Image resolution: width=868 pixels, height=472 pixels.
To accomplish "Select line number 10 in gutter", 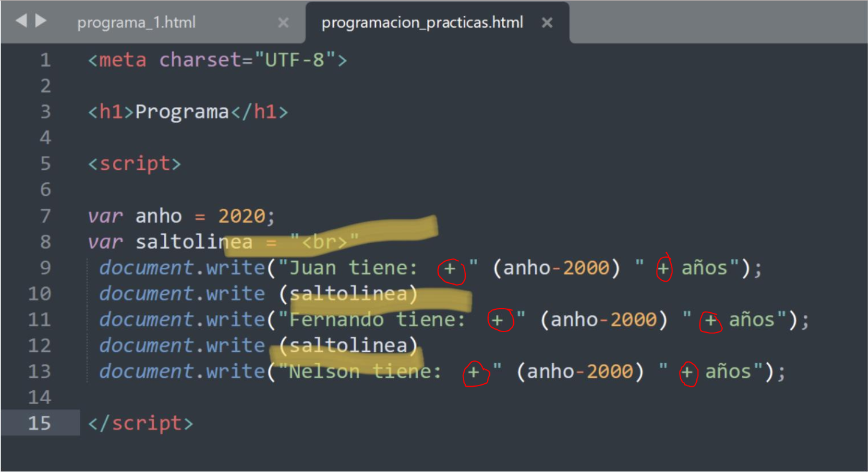I will pyautogui.click(x=40, y=293).
